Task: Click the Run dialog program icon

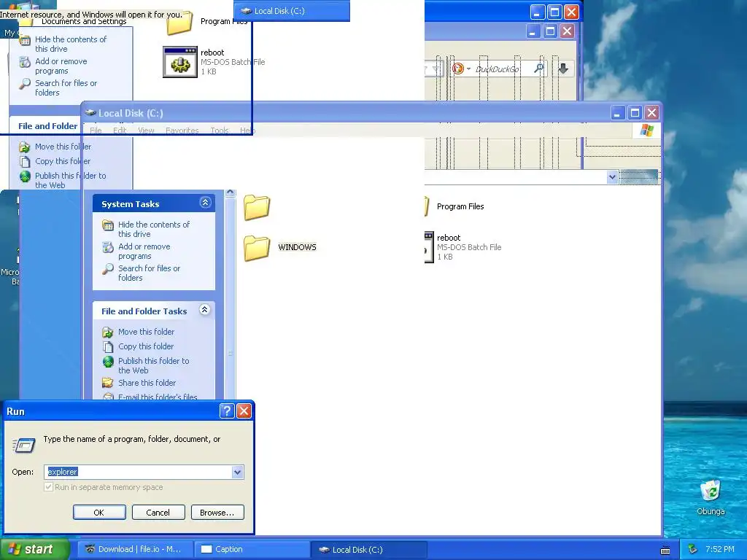Action: click(x=23, y=445)
